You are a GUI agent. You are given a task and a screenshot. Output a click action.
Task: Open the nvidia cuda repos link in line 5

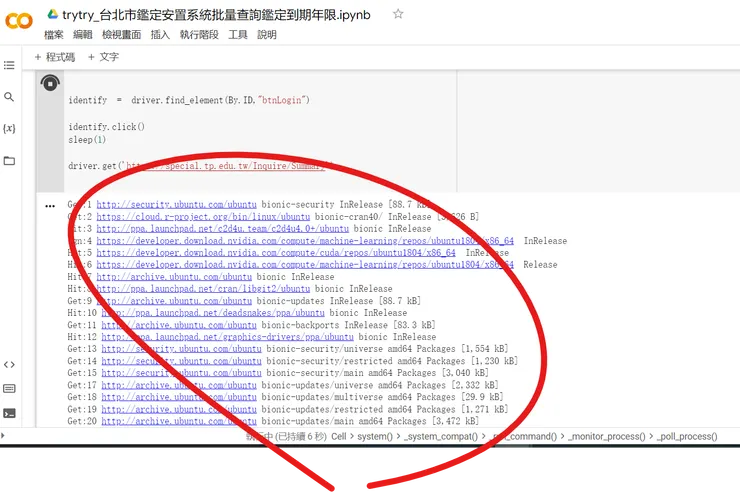coord(276,253)
